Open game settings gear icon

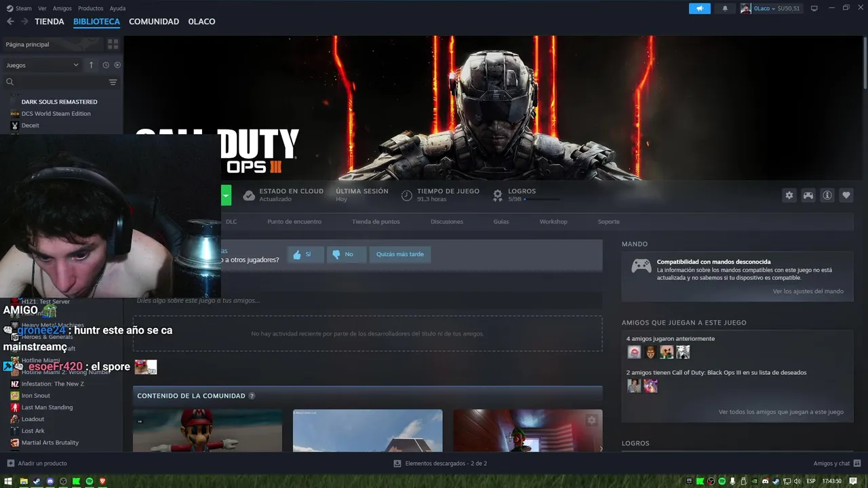coord(789,195)
